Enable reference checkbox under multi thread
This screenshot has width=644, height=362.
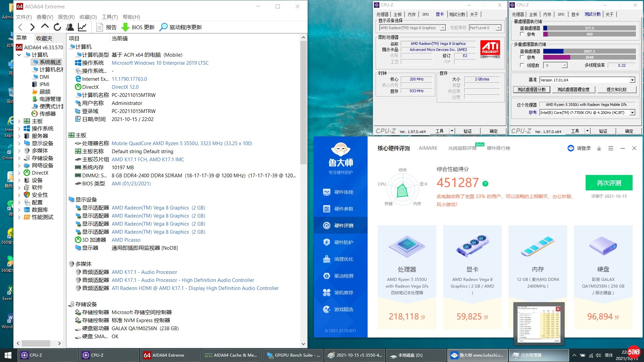[522, 57]
